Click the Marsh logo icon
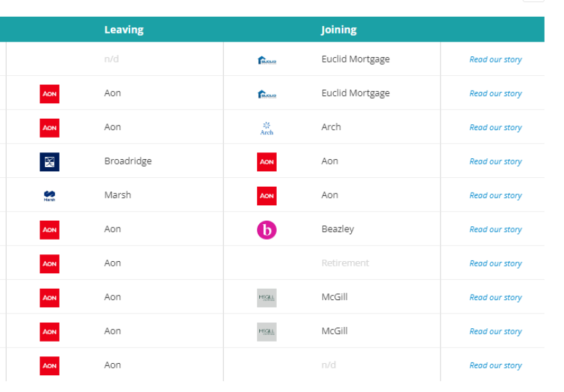The image size is (564, 392). click(x=50, y=196)
